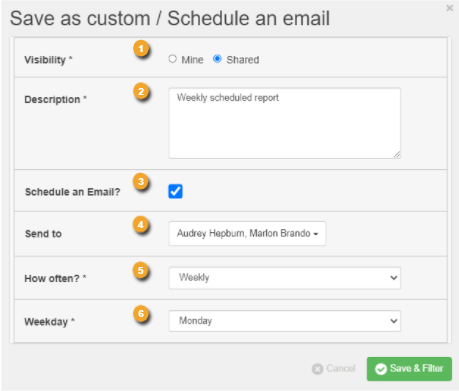
Task: Uncheck the Schedule an Email checkbox
Action: coord(175,191)
